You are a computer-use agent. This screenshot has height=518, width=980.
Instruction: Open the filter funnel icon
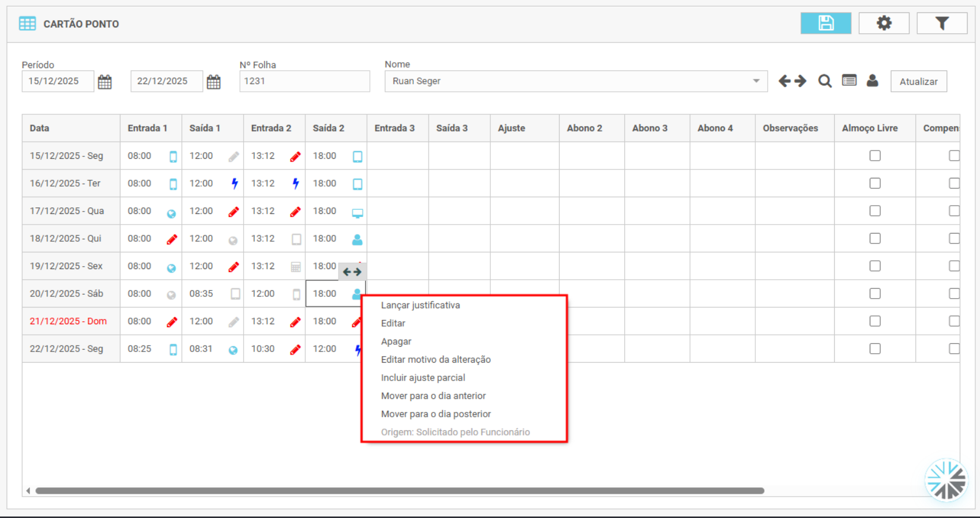click(x=941, y=23)
